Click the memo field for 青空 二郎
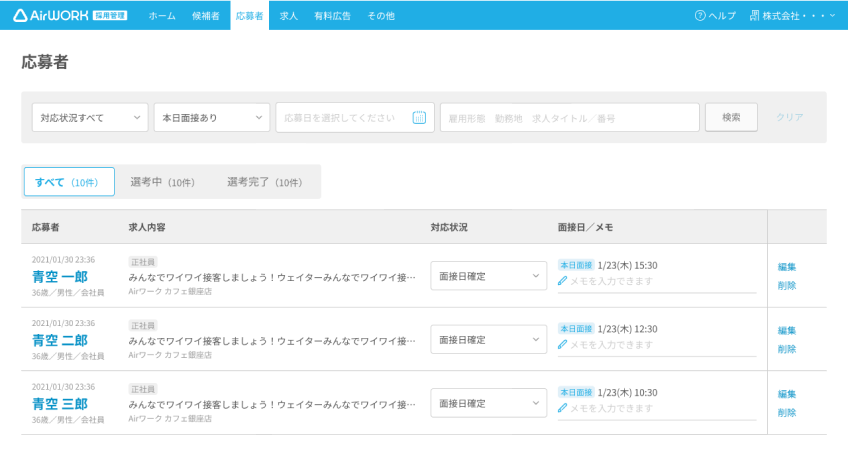 (x=657, y=346)
